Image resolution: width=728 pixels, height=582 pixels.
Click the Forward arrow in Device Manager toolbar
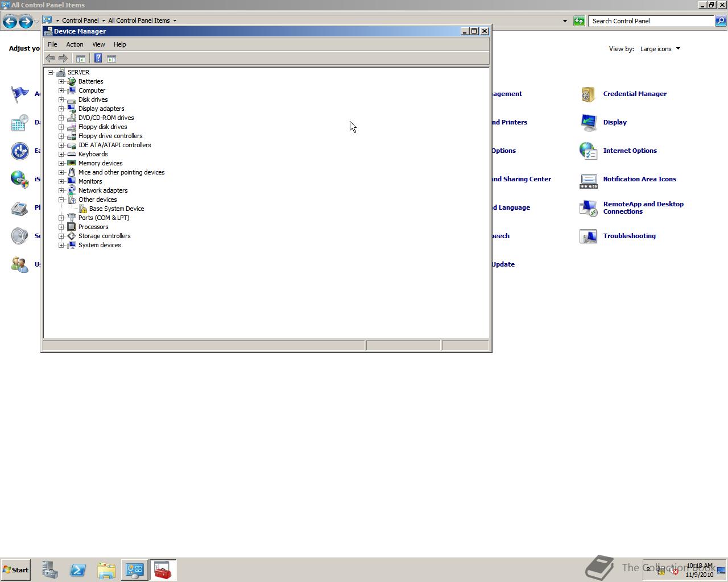tap(63, 59)
